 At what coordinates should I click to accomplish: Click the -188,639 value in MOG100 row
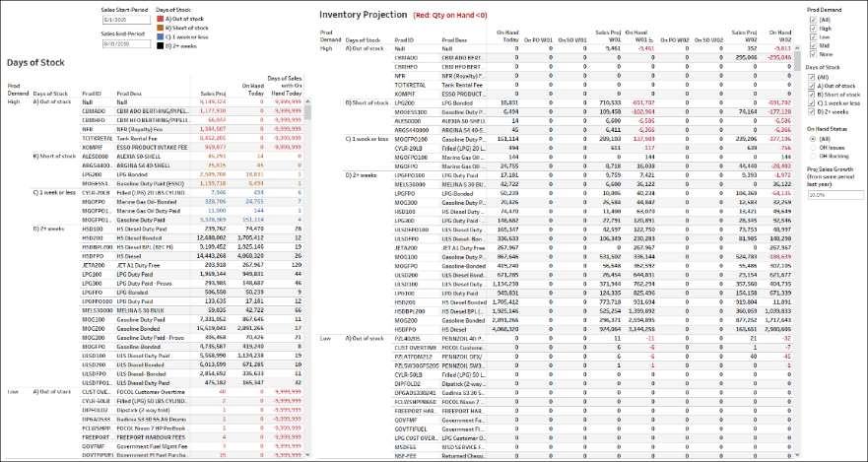point(779,257)
